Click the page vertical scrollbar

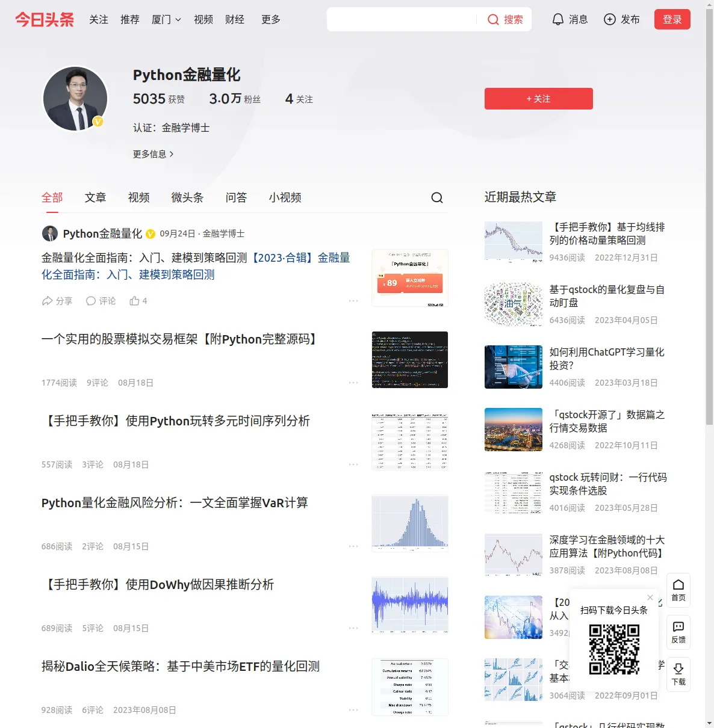[709, 217]
